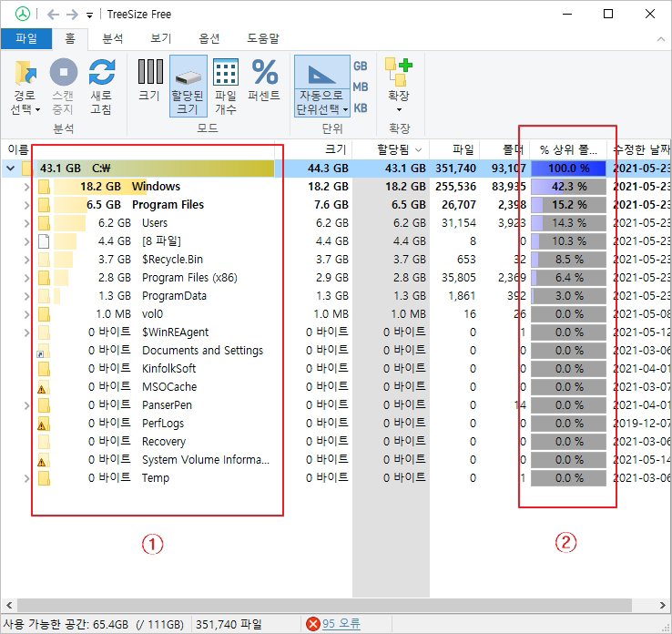The image size is (672, 634).
Task: Go back with the back arrow
Action: tap(53, 15)
